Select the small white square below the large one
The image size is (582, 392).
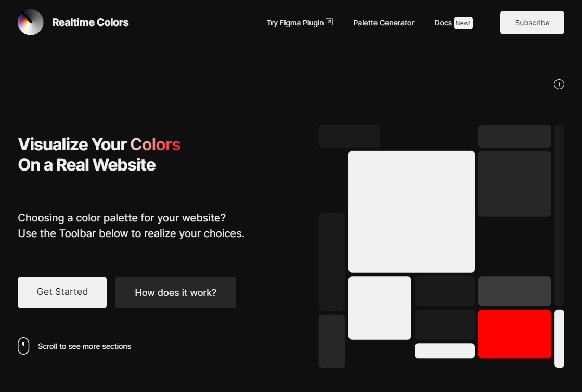click(380, 308)
